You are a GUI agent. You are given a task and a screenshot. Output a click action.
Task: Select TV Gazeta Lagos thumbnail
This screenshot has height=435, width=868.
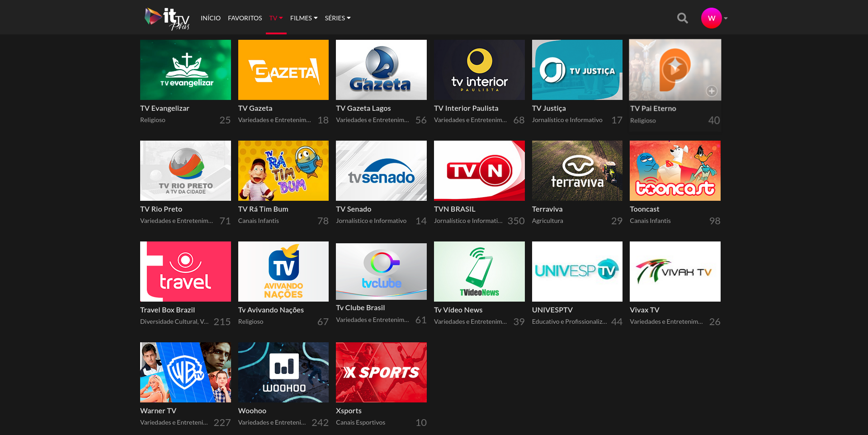pyautogui.click(x=381, y=70)
